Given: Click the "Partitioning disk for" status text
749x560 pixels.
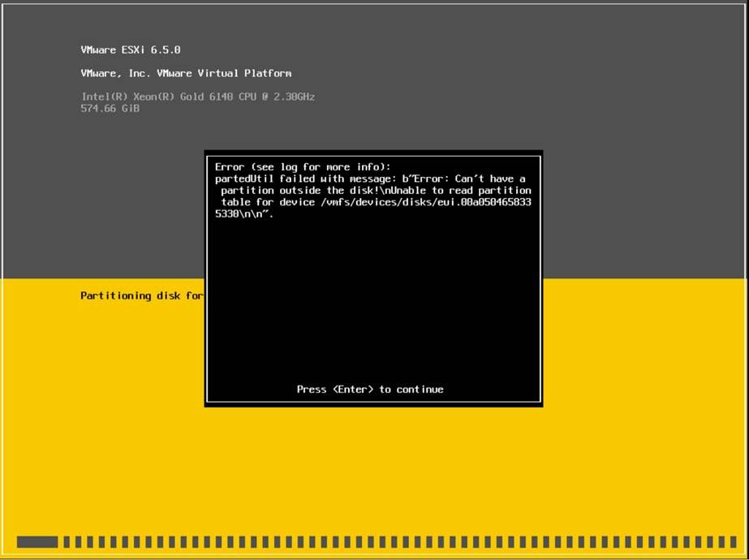Looking at the screenshot, I should coord(142,295).
